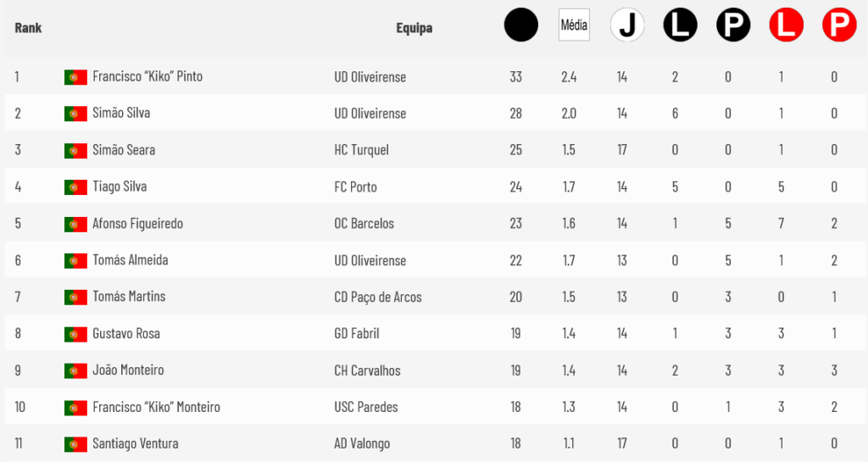Open the FC Porto team link
Image resolution: width=868 pixels, height=462 pixels.
(355, 187)
